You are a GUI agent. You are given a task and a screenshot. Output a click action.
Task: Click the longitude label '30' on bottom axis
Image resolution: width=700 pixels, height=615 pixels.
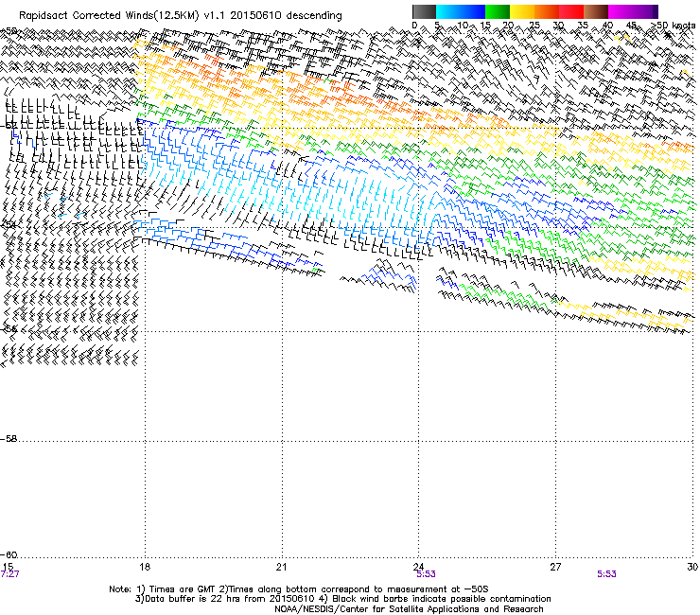pos(692,567)
